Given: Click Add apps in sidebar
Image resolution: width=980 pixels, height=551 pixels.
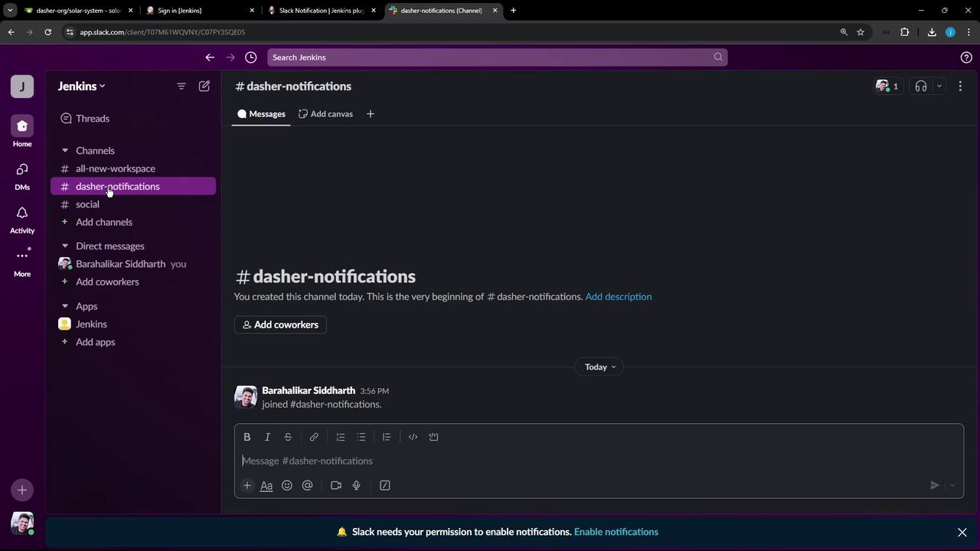Looking at the screenshot, I should pyautogui.click(x=133, y=342).
